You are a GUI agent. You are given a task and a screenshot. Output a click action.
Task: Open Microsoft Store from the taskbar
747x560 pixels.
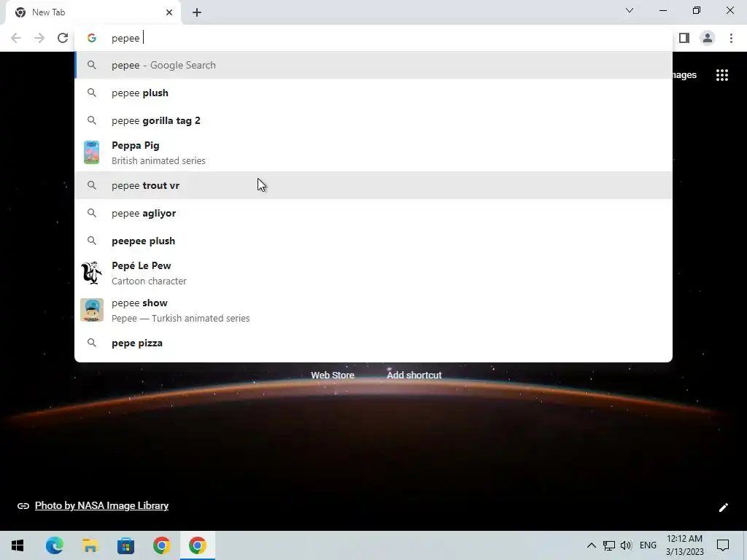coord(125,545)
